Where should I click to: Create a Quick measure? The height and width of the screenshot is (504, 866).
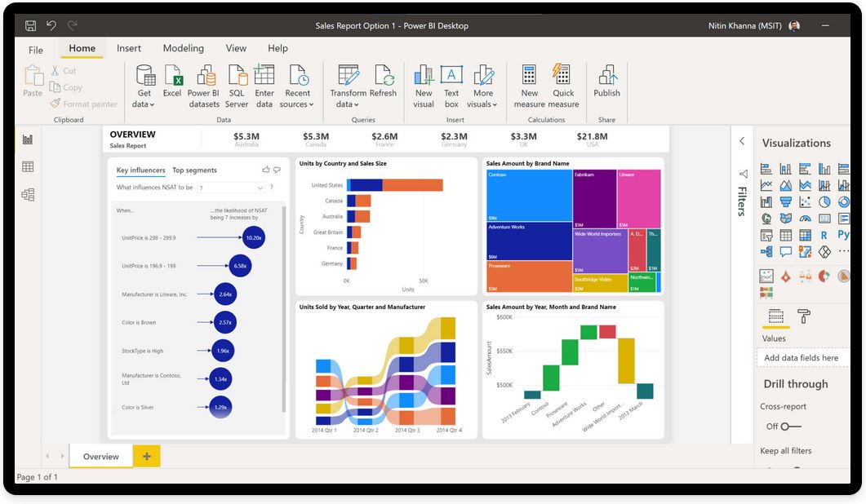point(563,86)
